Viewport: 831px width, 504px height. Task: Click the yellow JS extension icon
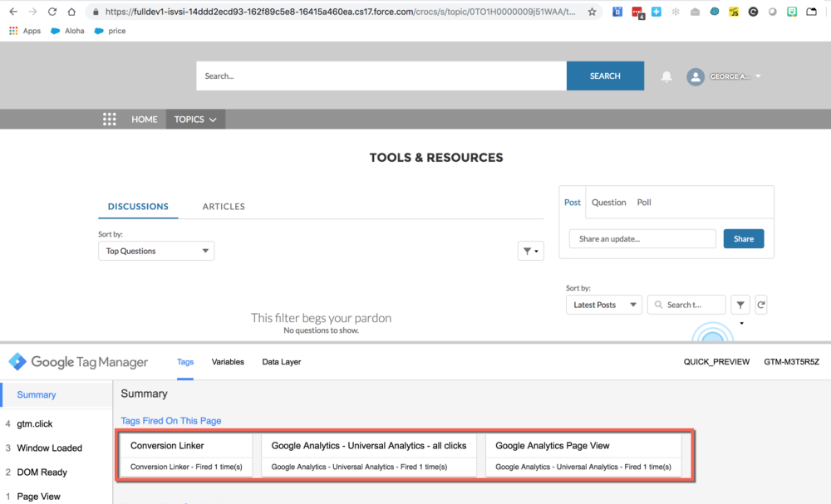tap(734, 12)
